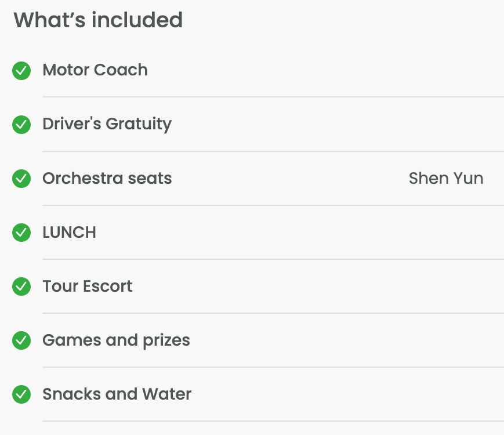This screenshot has height=435, width=504.
Task: Click the divider line below Snacks and Water
Action: click(x=273, y=420)
